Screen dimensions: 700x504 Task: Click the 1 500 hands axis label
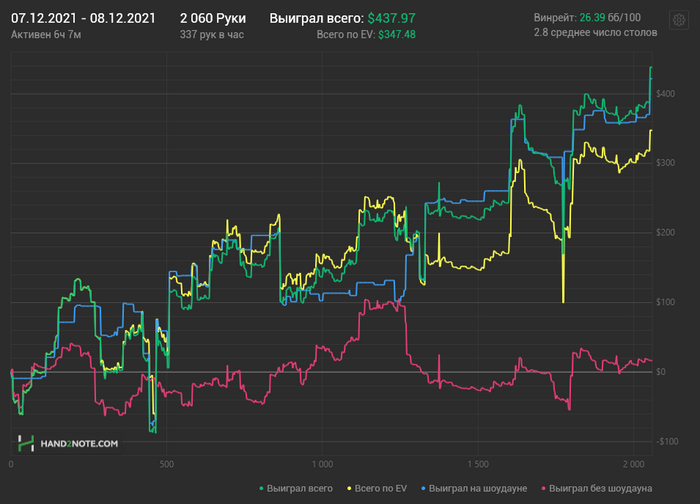[x=478, y=465]
